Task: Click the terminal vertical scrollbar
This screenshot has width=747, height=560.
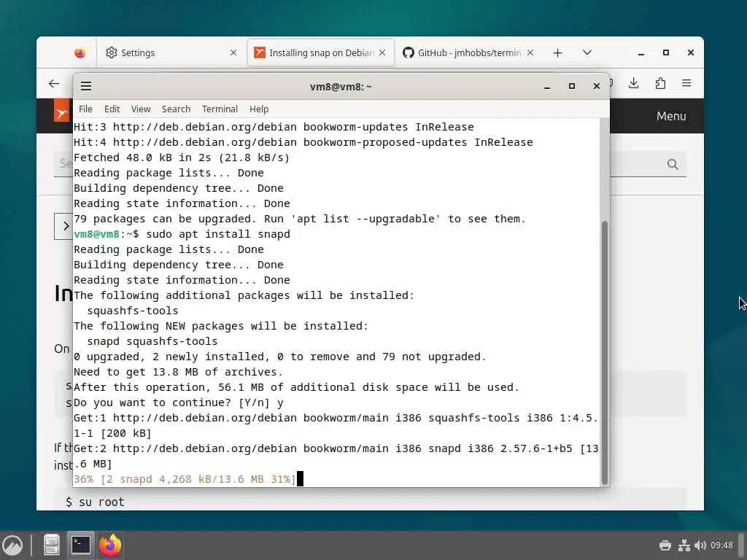Action: [605, 352]
